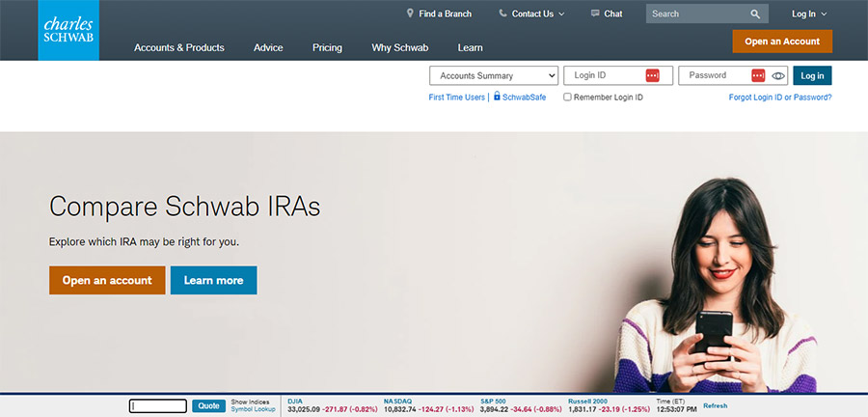This screenshot has width=868, height=417.
Task: Click the search magnifier icon
Action: point(755,14)
